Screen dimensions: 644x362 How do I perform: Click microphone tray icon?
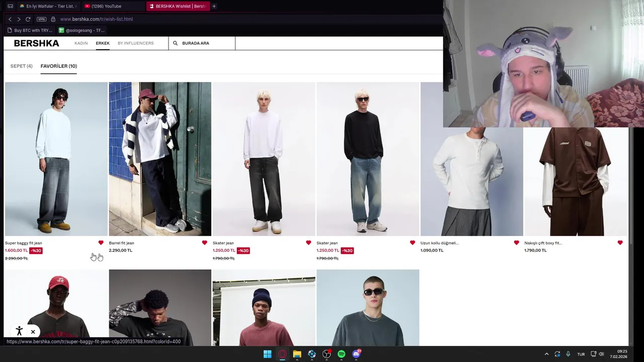click(568, 354)
